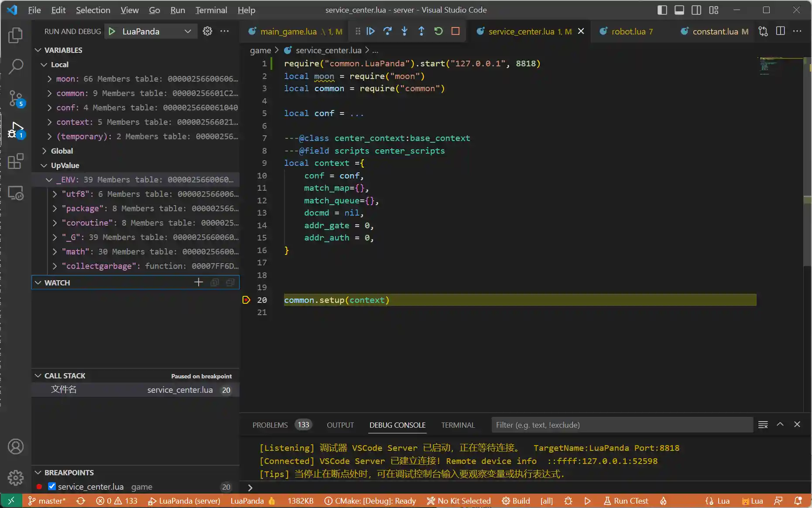Image resolution: width=812 pixels, height=508 pixels.
Task: Uncheck the service_center.lua breakpoint checkbox
Action: tap(52, 486)
